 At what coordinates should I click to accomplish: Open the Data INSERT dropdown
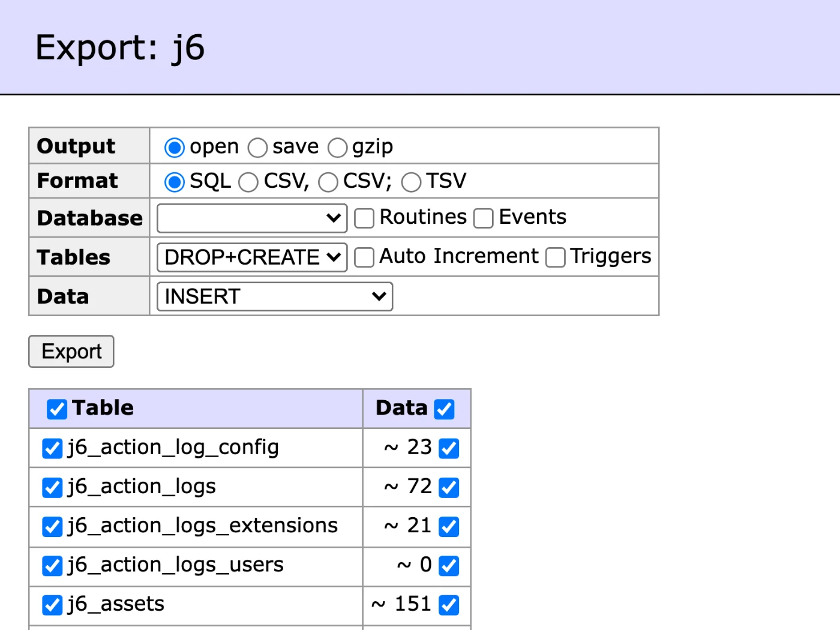(x=275, y=296)
